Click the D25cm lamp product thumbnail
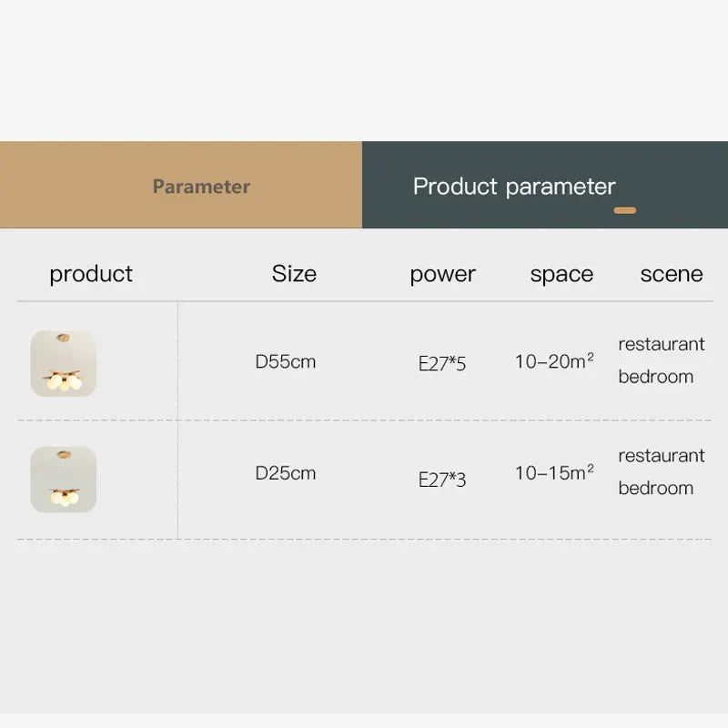Viewport: 728px width, 728px height. pyautogui.click(x=63, y=479)
